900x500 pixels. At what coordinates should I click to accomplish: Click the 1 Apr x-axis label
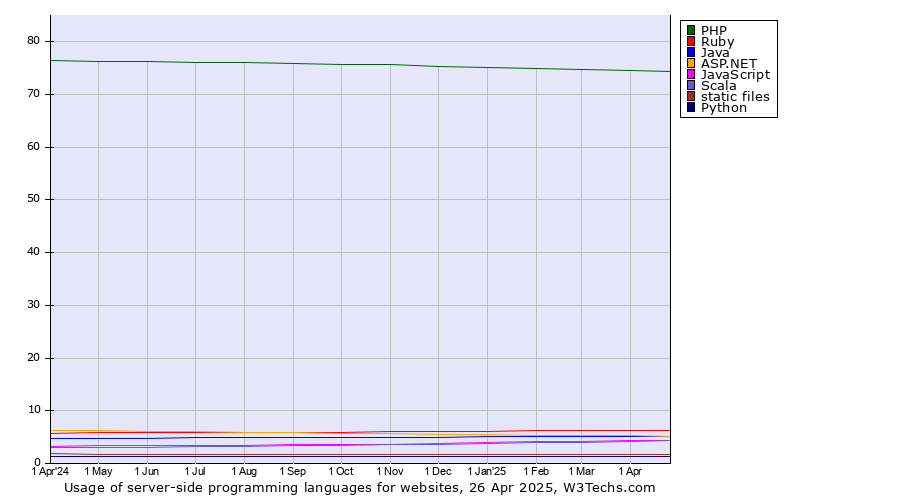pyautogui.click(x=630, y=471)
